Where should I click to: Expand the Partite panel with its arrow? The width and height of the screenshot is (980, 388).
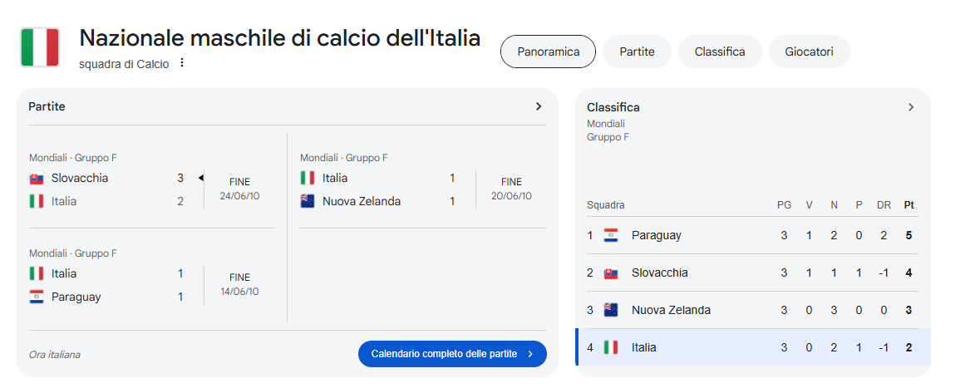point(539,107)
